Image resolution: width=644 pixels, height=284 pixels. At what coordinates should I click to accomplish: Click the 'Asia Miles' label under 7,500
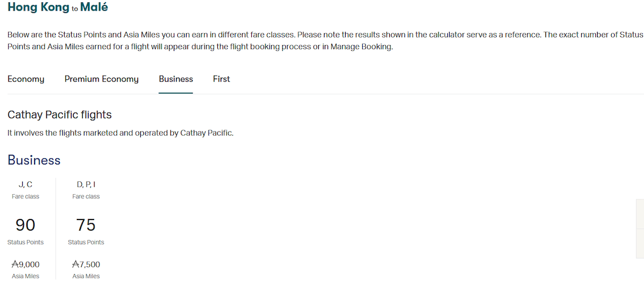[86, 276]
